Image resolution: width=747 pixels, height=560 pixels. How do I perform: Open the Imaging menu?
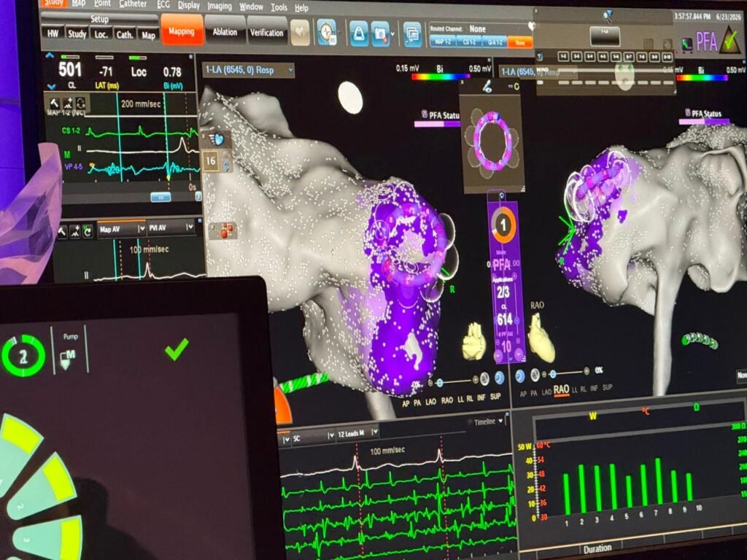coord(219,6)
